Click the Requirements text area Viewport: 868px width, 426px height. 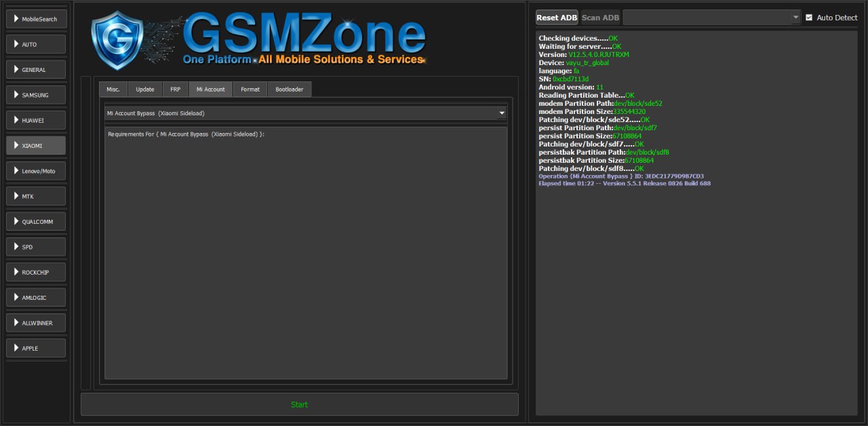click(x=306, y=253)
